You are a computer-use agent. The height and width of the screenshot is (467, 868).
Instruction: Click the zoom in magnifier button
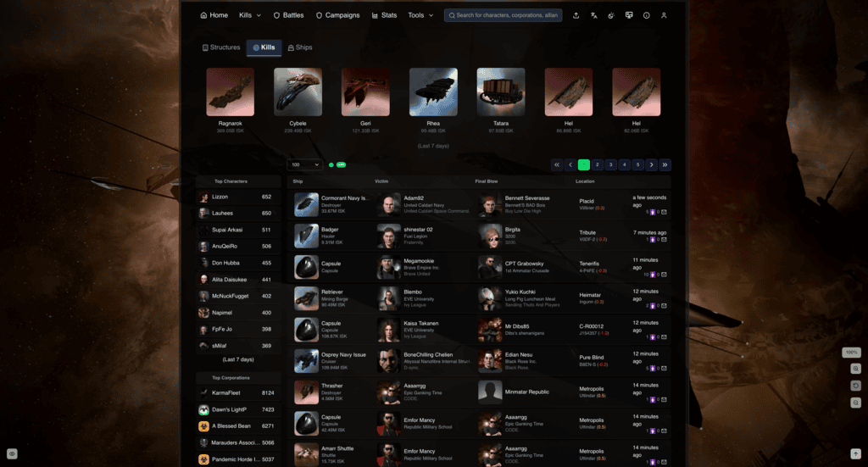[x=855, y=369]
